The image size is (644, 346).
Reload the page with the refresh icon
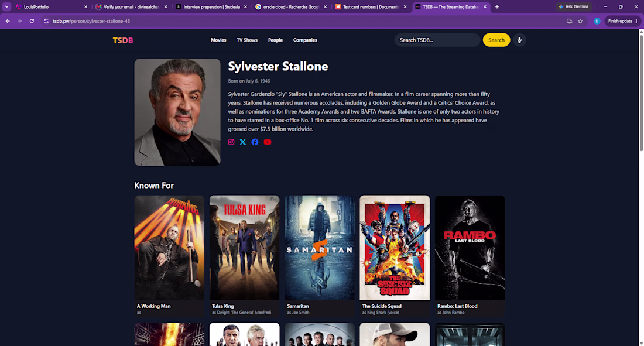click(32, 21)
